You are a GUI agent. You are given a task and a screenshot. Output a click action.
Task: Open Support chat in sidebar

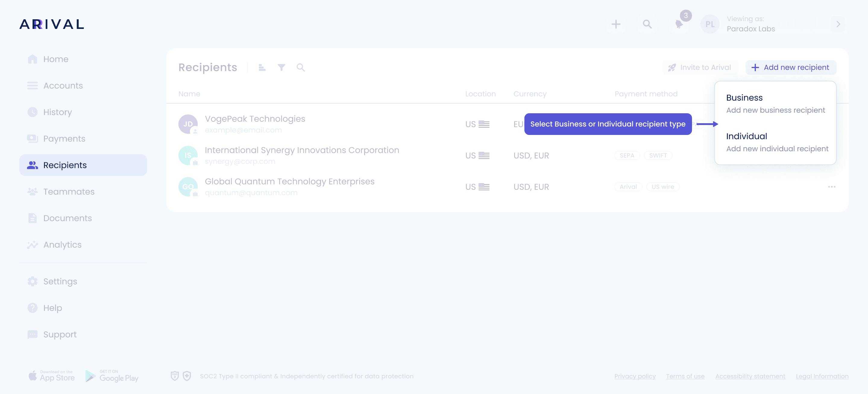[x=83, y=334]
